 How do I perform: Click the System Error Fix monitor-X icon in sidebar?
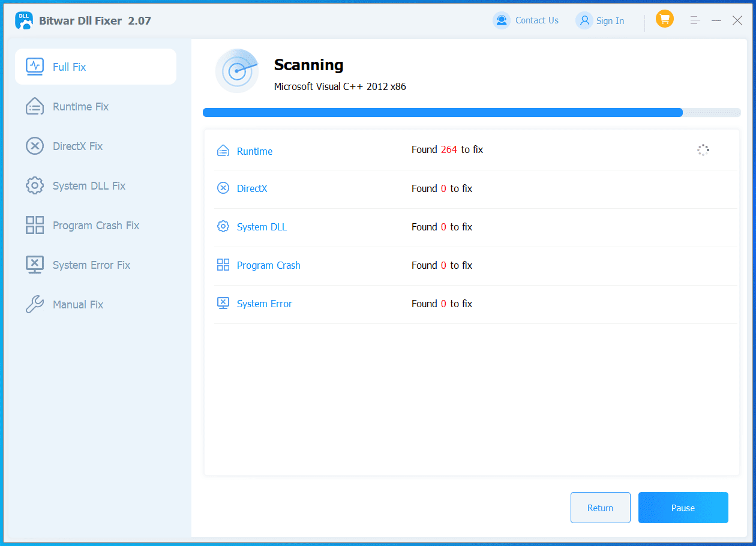pyautogui.click(x=35, y=265)
